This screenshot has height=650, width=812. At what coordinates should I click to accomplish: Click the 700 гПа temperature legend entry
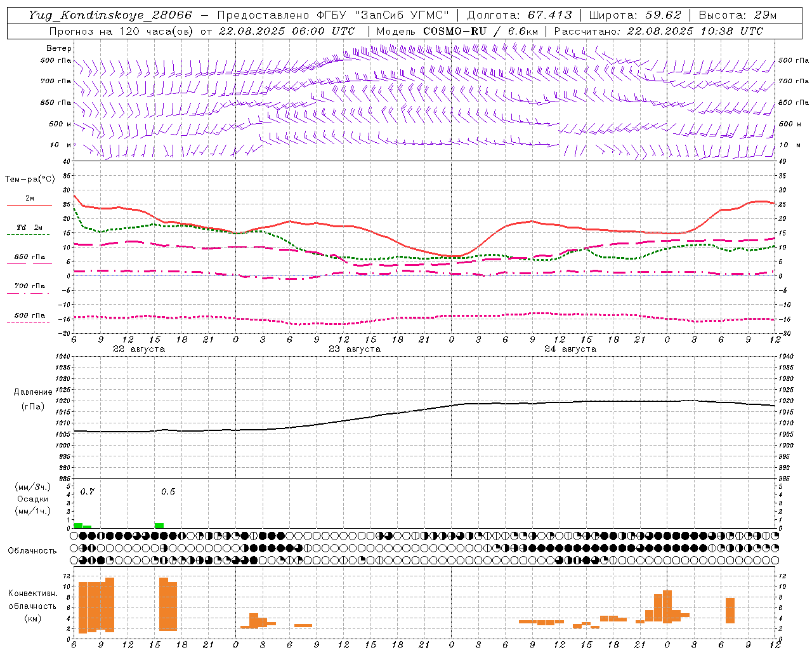click(x=30, y=286)
